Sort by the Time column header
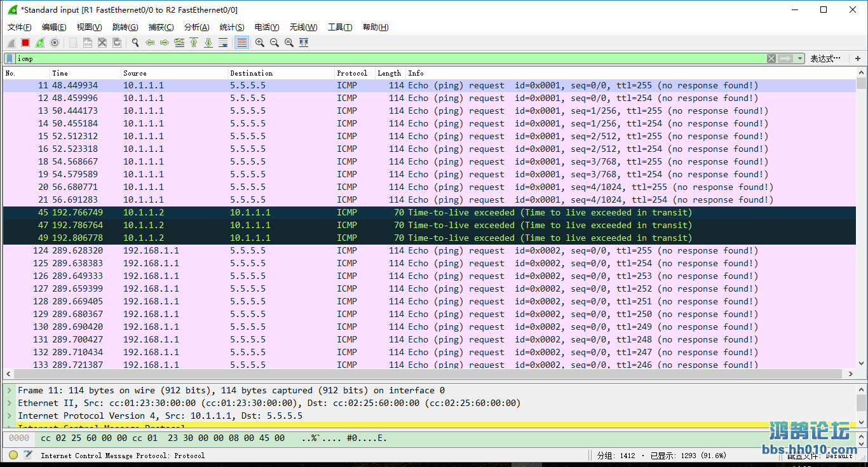The height and width of the screenshot is (467, 868). coord(85,73)
